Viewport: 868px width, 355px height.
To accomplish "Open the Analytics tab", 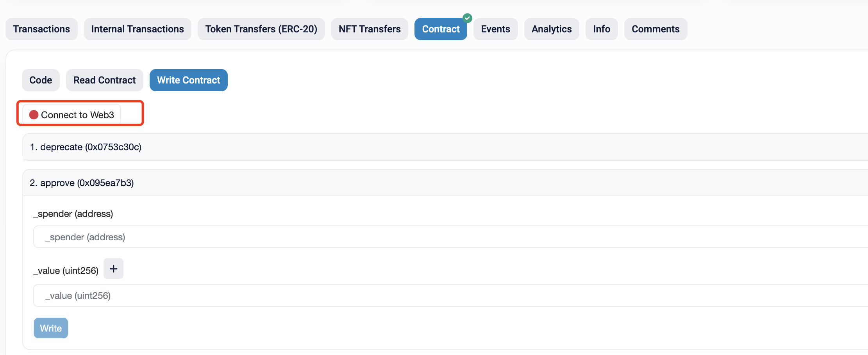I will (x=551, y=29).
